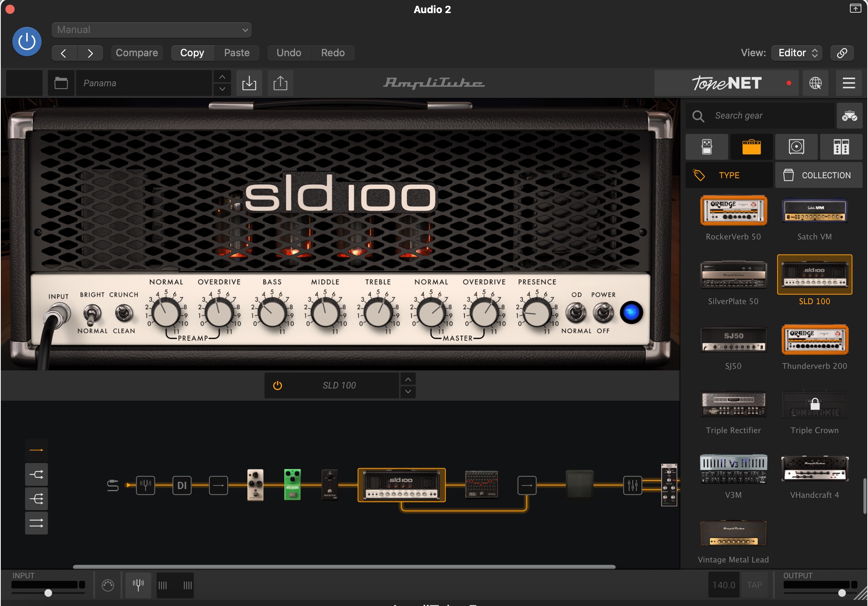Click the globe web icon
The height and width of the screenshot is (606, 868).
[x=815, y=83]
